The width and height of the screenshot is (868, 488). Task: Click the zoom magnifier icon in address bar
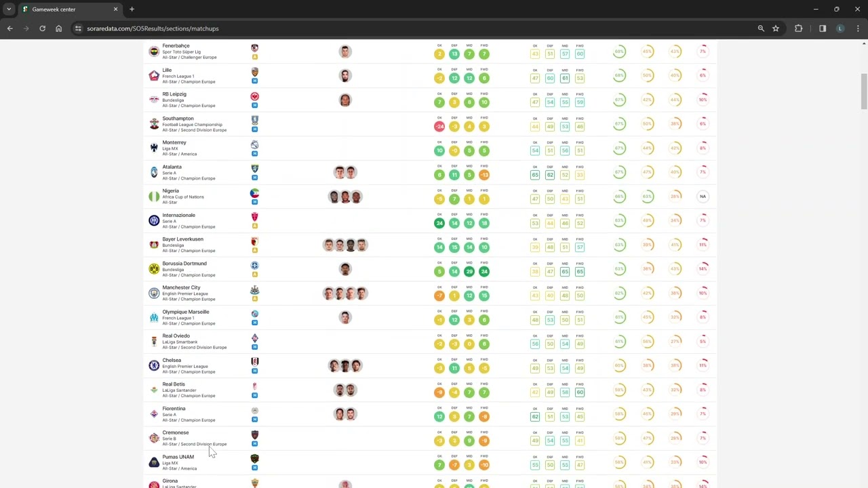pyautogui.click(x=761, y=28)
